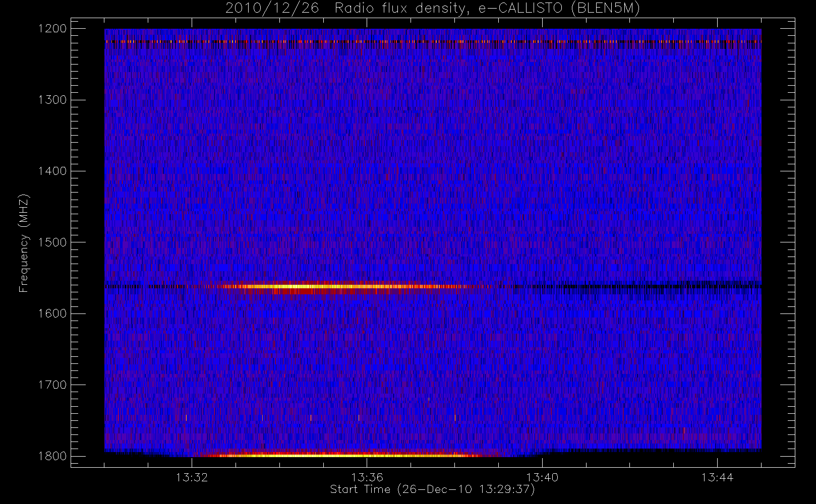Click the 13:44 time tick label
The height and width of the screenshot is (504, 816).
[x=717, y=477]
